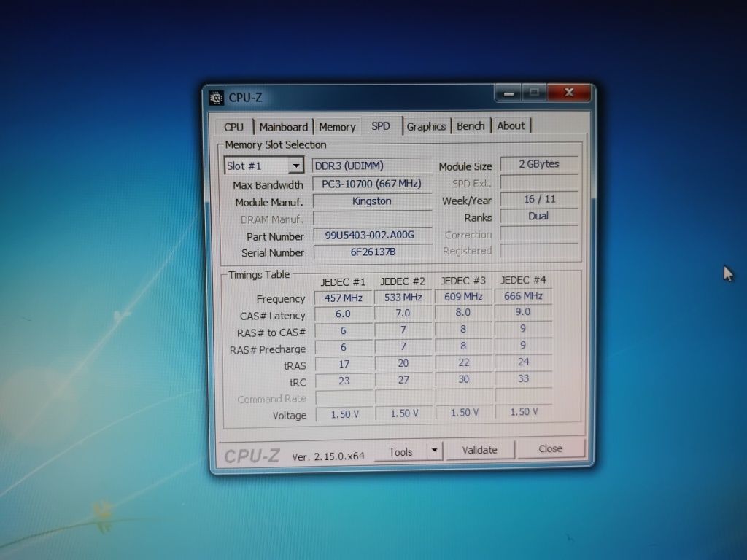Click tRAS value 24
The height and width of the screenshot is (560, 747).
pos(523,362)
